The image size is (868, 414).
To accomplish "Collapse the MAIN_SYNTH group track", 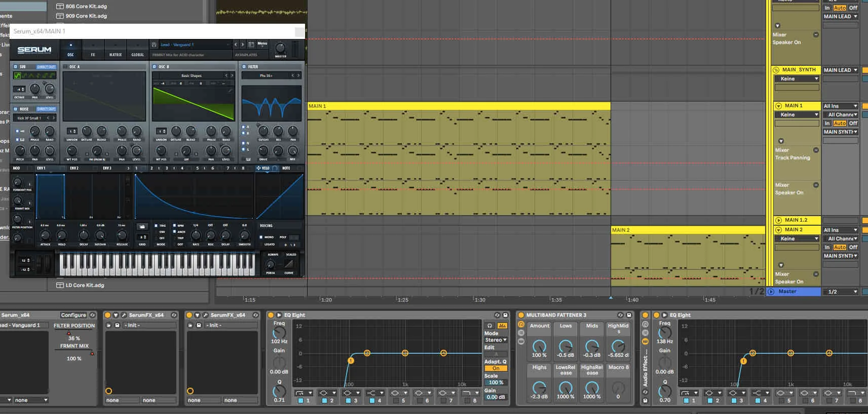I will (776, 70).
